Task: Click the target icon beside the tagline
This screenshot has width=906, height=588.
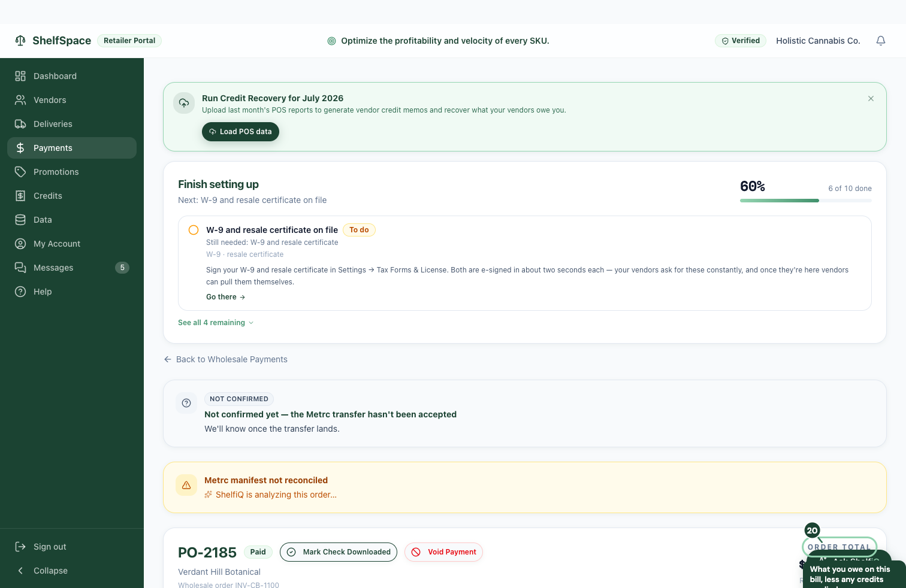Action: click(x=331, y=41)
